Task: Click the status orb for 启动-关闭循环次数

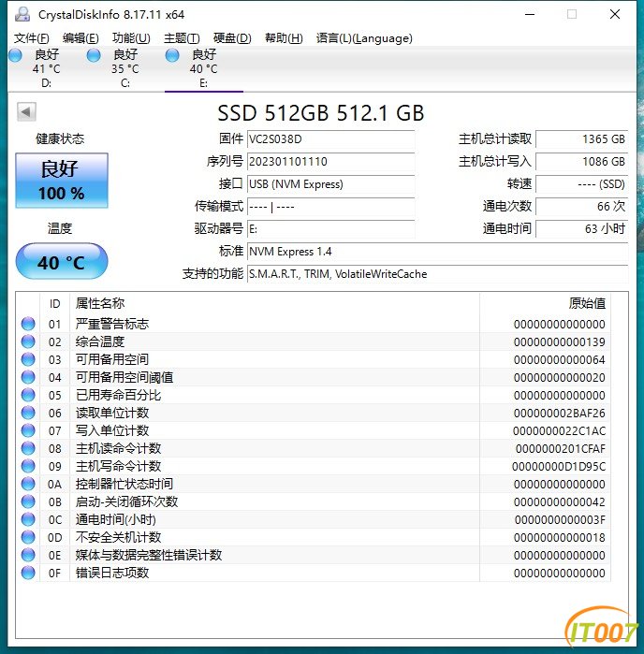Action: point(28,501)
